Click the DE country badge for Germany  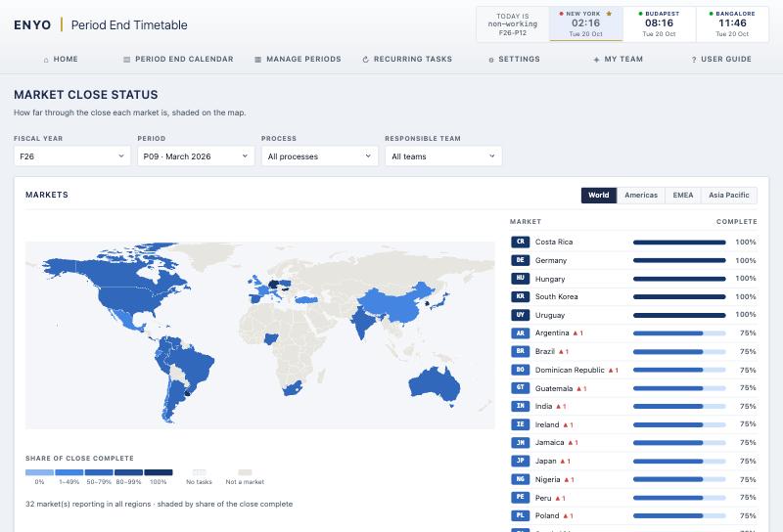point(521,260)
